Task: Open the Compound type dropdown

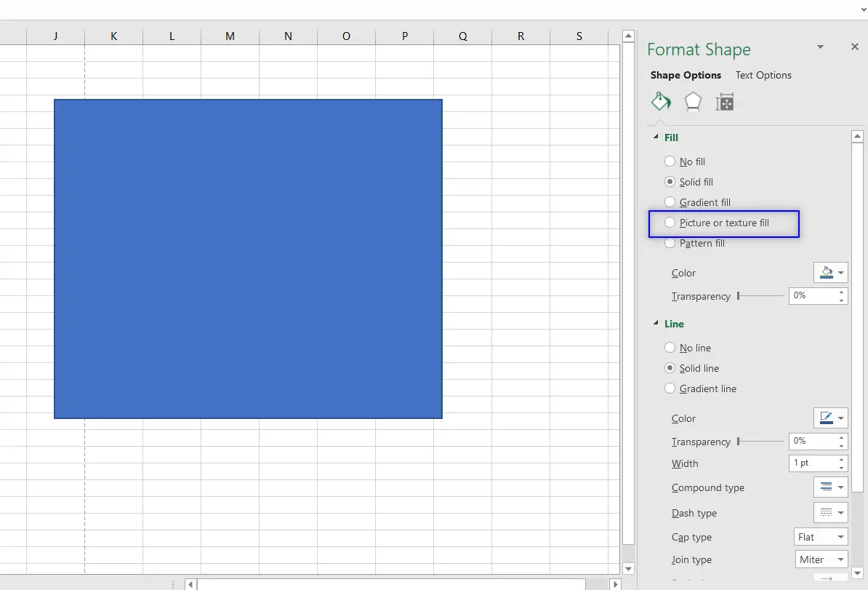Action: pyautogui.click(x=830, y=487)
